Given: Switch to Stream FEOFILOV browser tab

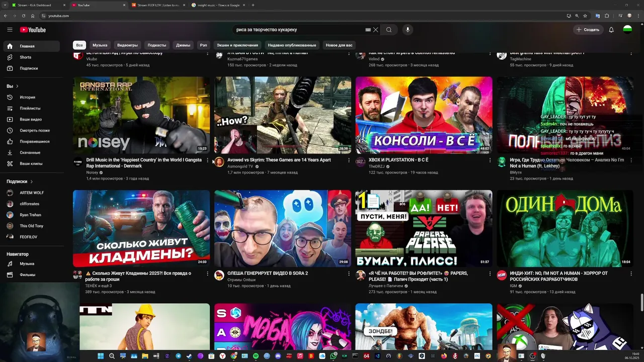Looking at the screenshot, I should click(x=158, y=5).
